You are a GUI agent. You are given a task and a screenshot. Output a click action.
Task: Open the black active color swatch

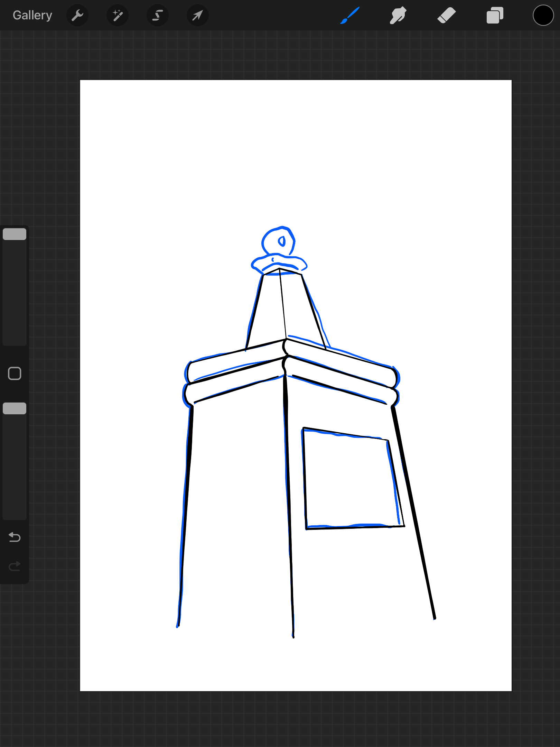pos(543,15)
